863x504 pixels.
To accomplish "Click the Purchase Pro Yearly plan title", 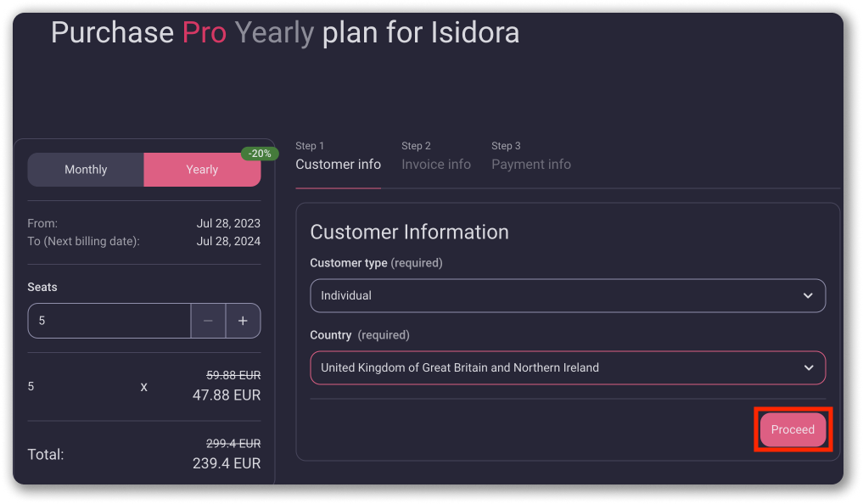I will tap(285, 33).
